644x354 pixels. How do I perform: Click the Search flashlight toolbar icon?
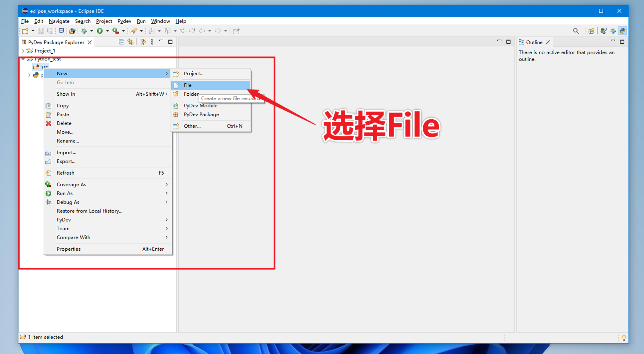click(134, 31)
